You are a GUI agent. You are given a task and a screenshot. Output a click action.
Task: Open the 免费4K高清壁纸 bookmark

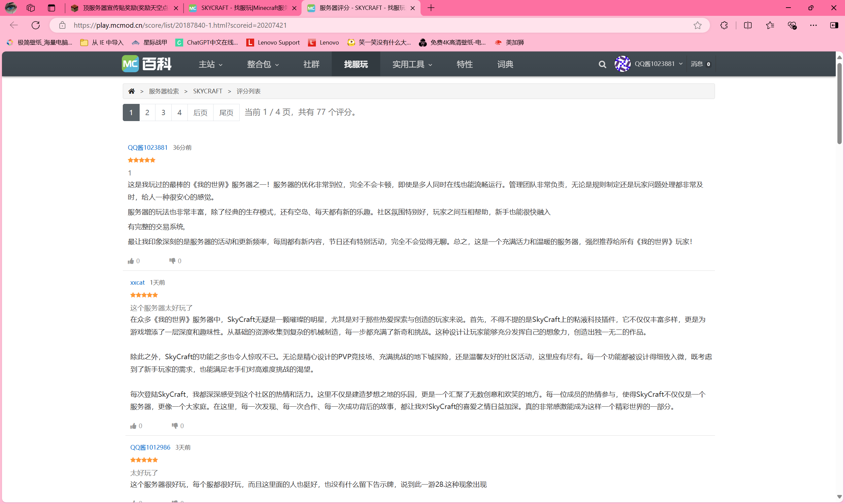click(452, 43)
